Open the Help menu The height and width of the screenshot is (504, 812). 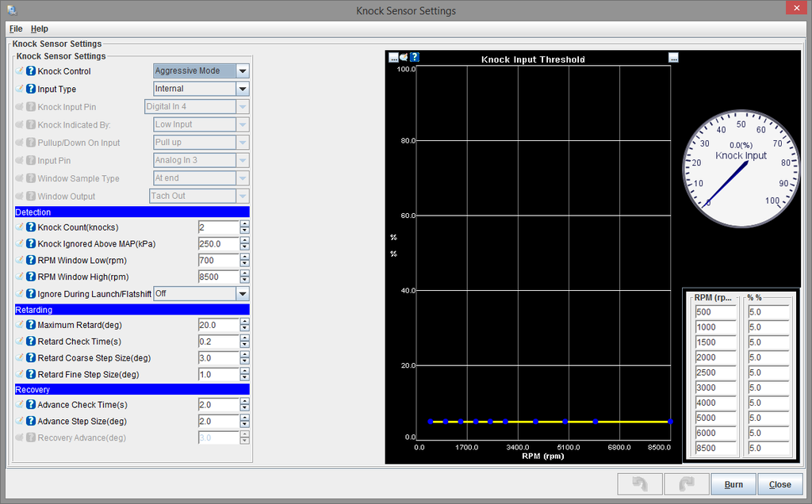click(x=39, y=29)
